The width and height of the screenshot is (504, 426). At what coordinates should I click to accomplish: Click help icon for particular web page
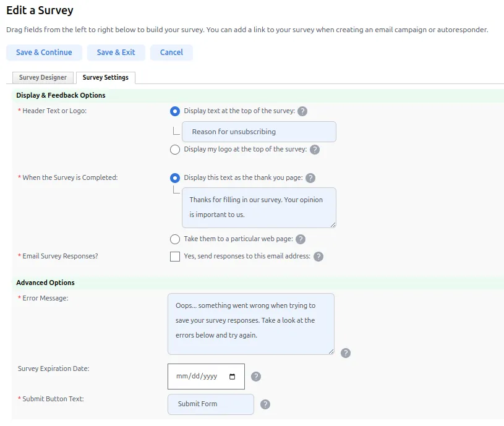click(x=301, y=239)
